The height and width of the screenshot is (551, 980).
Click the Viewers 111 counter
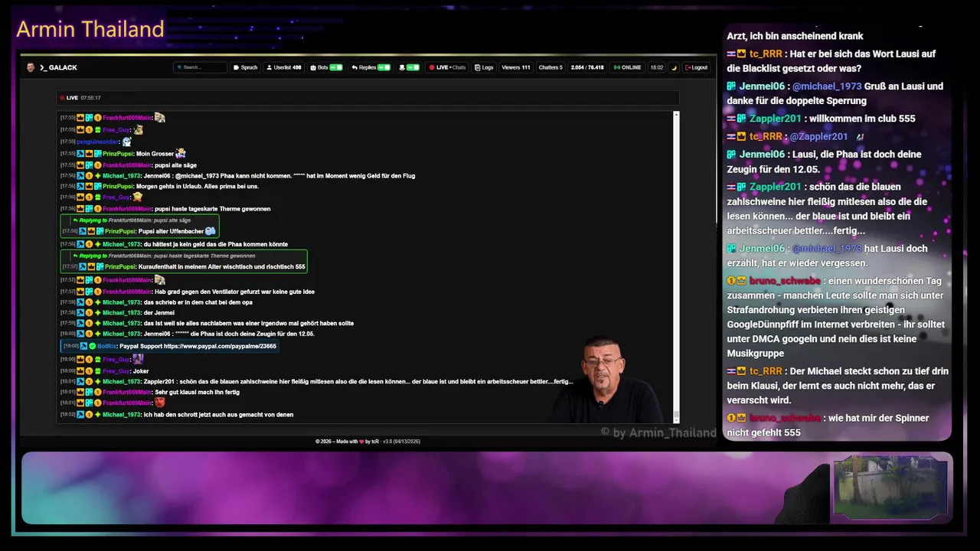pyautogui.click(x=516, y=67)
